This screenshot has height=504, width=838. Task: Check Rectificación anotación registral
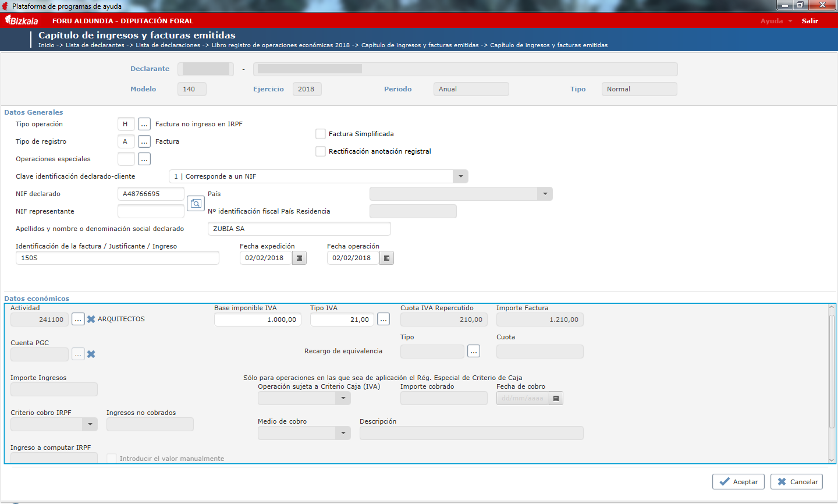(x=321, y=151)
